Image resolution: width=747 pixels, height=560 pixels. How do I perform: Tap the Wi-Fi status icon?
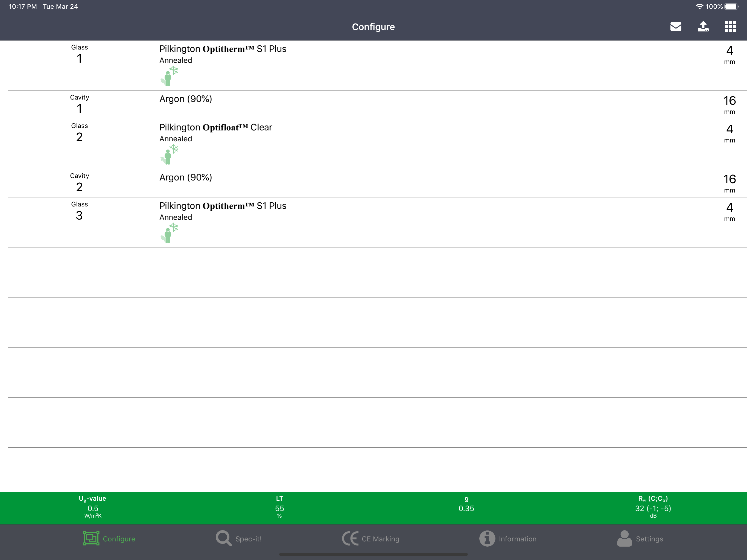point(699,6)
